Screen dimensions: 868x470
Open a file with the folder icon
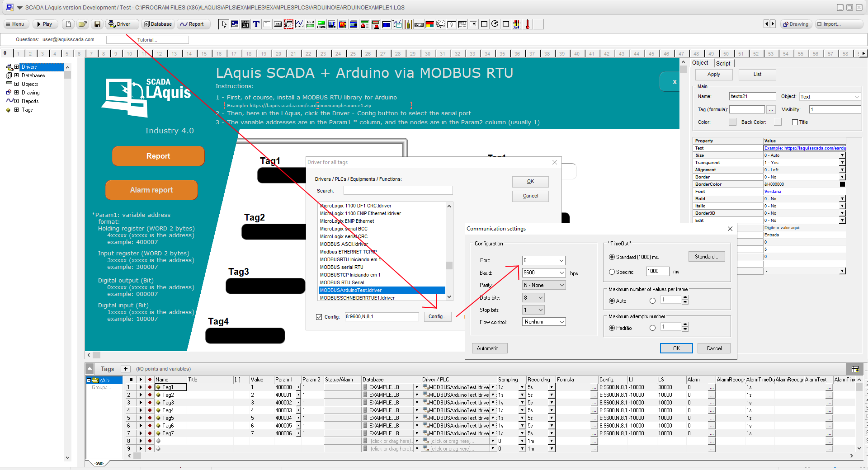82,24
